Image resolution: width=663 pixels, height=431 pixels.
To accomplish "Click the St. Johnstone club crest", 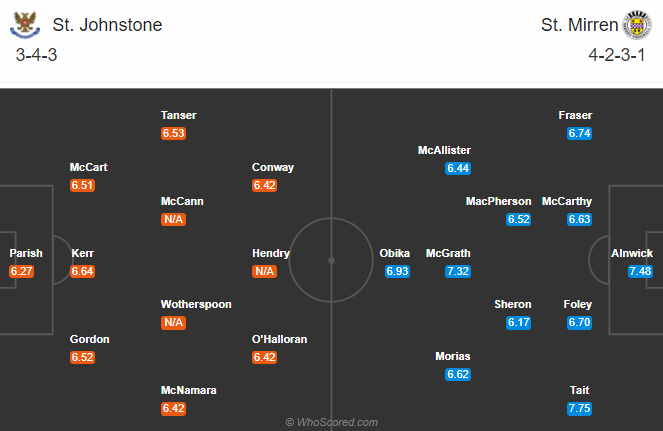I will [x=25, y=25].
